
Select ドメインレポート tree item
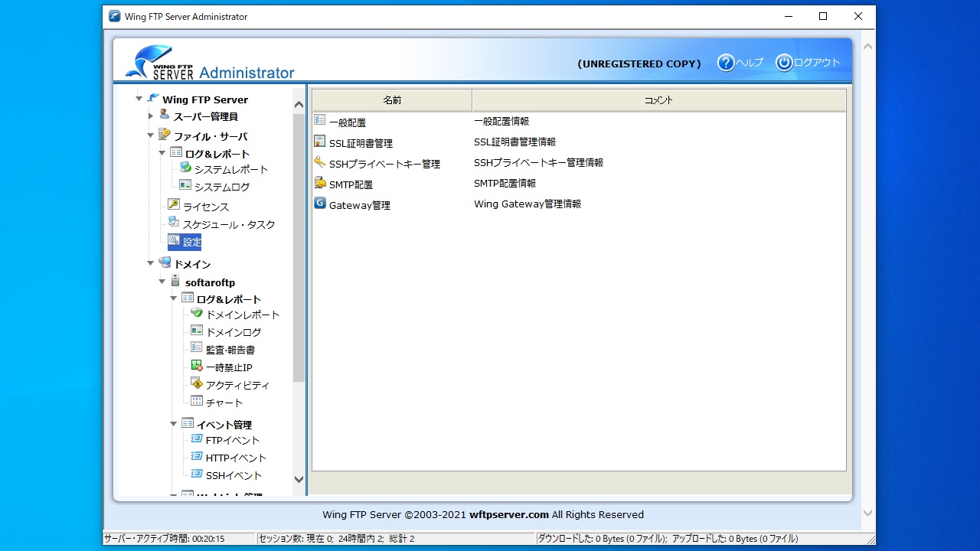tap(243, 315)
